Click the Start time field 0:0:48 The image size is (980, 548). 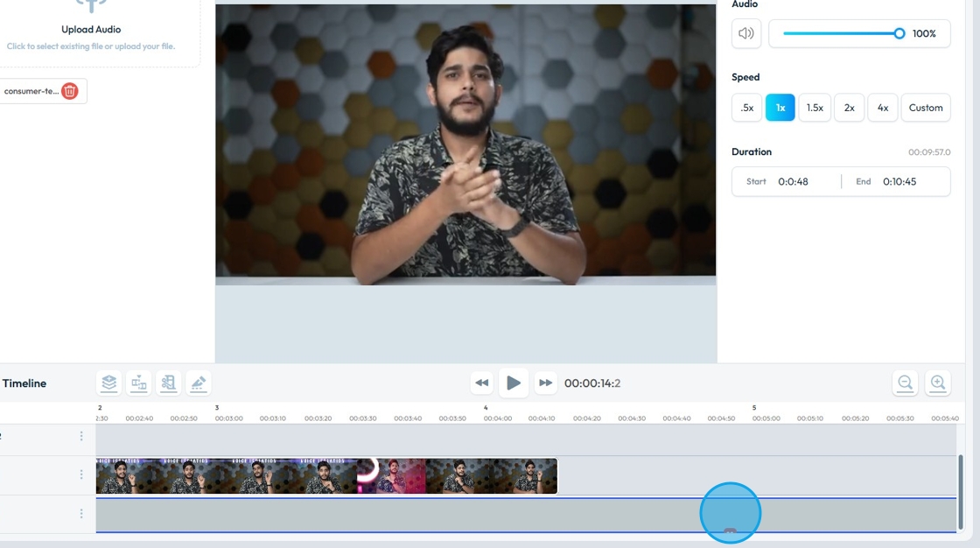pyautogui.click(x=793, y=181)
